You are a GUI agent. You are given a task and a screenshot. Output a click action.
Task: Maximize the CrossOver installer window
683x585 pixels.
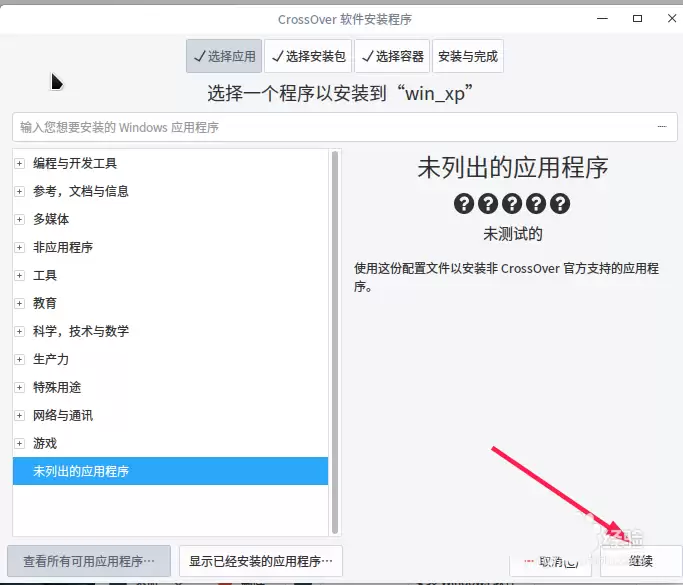637,18
